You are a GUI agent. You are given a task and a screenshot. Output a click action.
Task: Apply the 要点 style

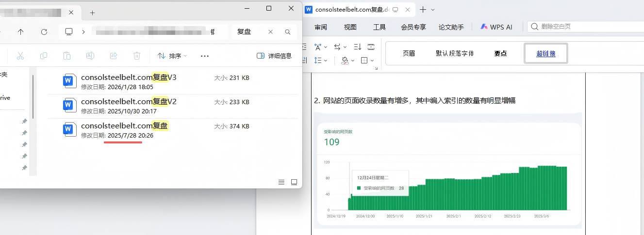500,53
